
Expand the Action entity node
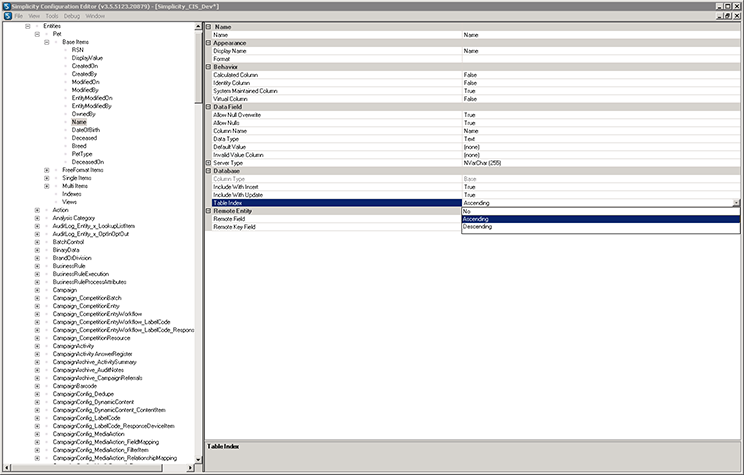[37, 210]
